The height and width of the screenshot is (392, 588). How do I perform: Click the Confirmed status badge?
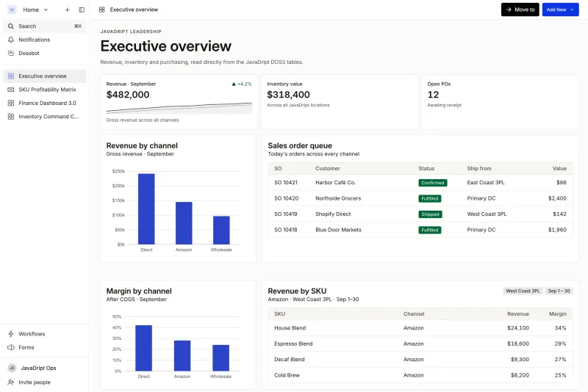(433, 183)
